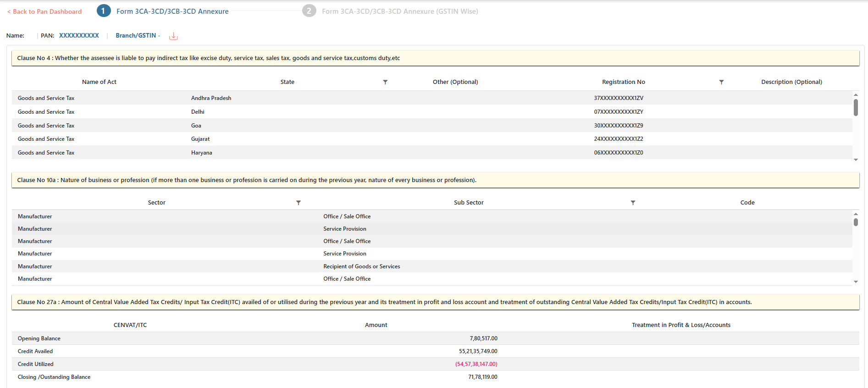
Task: Select the Opening Balance row label
Action: (39, 338)
